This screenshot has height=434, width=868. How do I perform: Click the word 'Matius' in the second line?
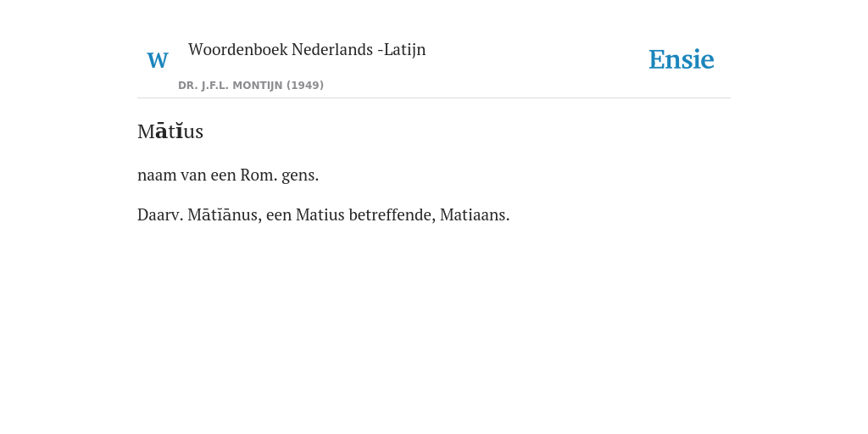pyautogui.click(x=320, y=214)
